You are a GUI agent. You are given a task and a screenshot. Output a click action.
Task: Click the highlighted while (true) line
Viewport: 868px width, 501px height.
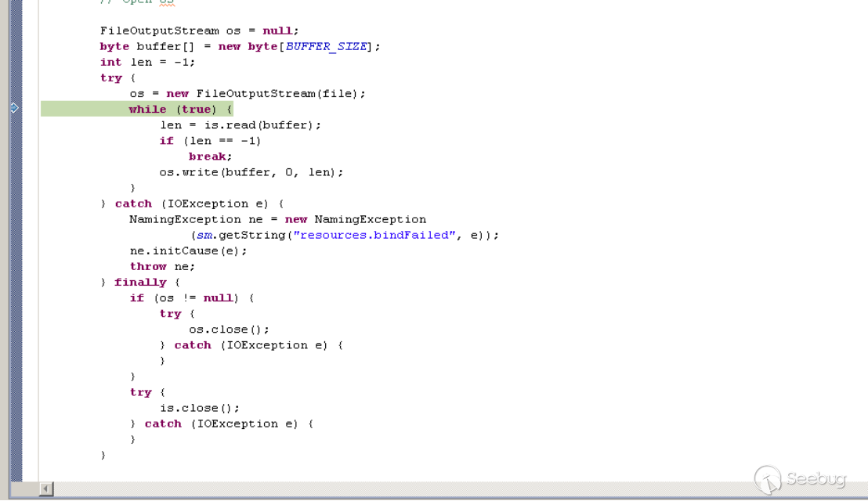137,109
